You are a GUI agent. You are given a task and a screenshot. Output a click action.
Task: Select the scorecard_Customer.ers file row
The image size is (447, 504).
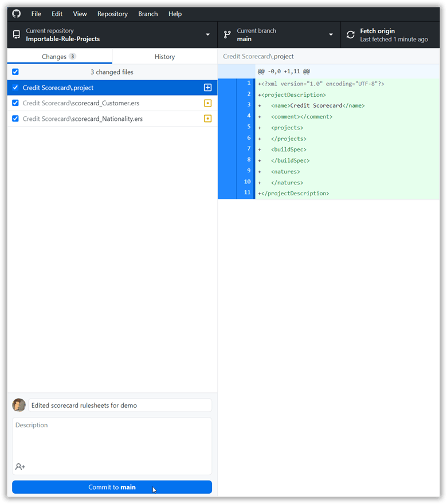[x=112, y=103]
